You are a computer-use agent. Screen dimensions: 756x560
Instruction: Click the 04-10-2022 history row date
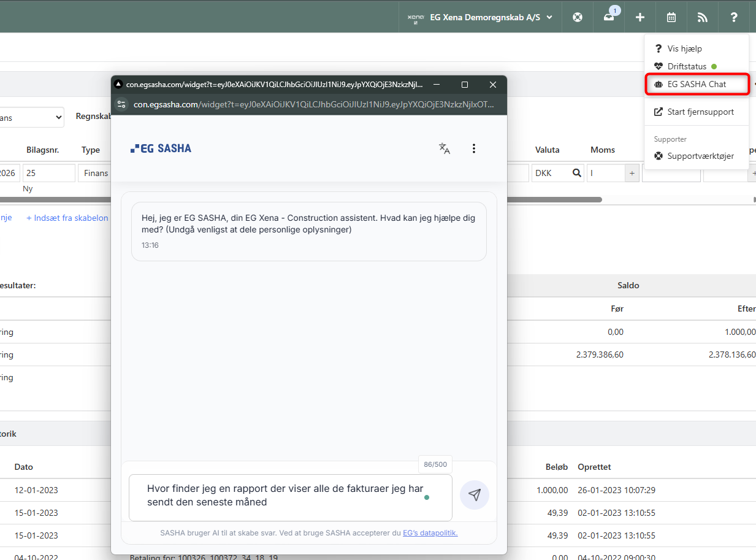click(36, 558)
